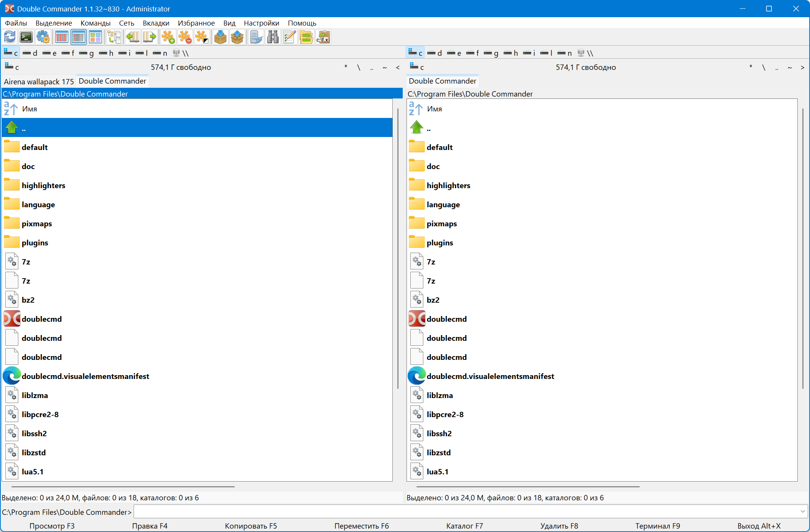Select the plugins folder in right panel

click(440, 243)
